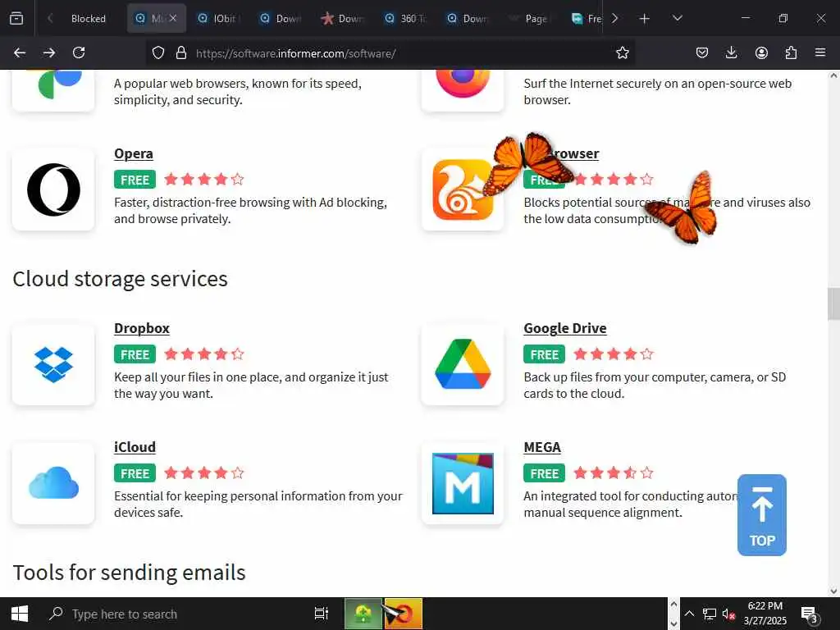
Task: Open the MEGA title link
Action: 542,447
